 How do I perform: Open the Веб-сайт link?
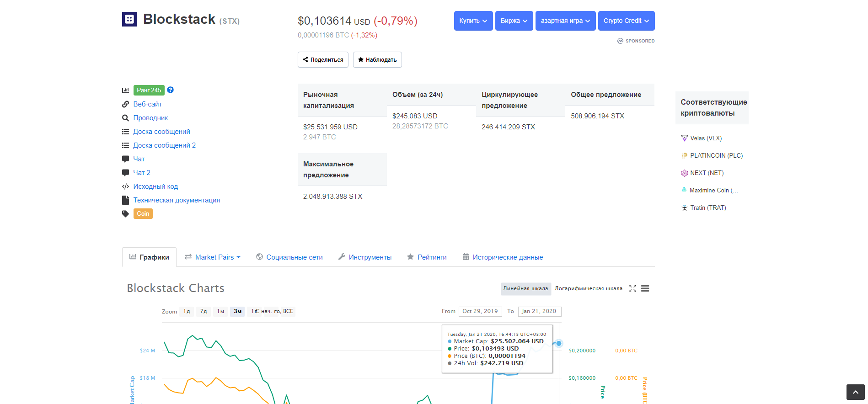click(x=148, y=104)
